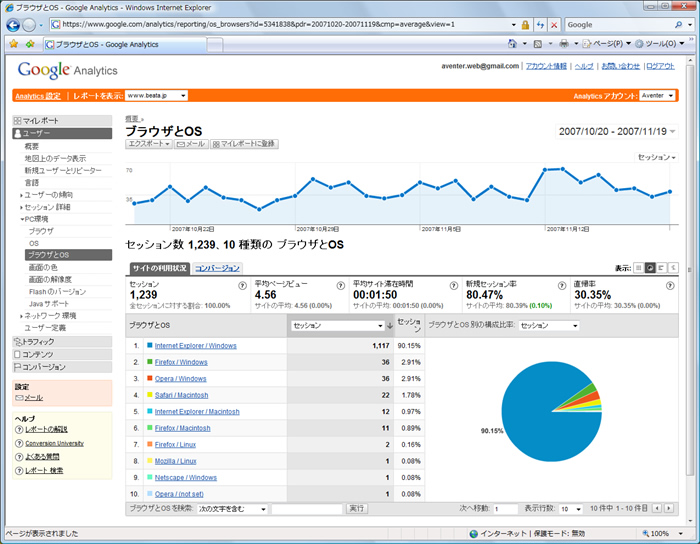Click the filter text input field
The image size is (700, 544).
(x=307, y=509)
